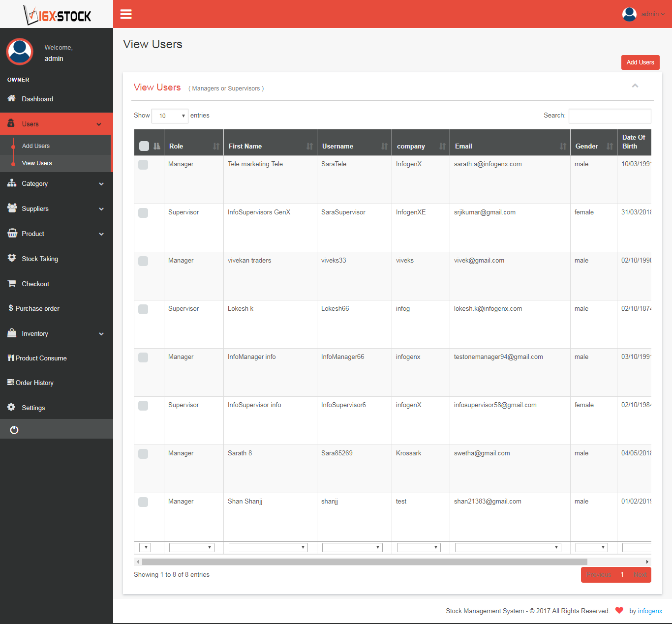Open Dashboard via the home icon
This screenshot has width=672, height=624.
12,98
